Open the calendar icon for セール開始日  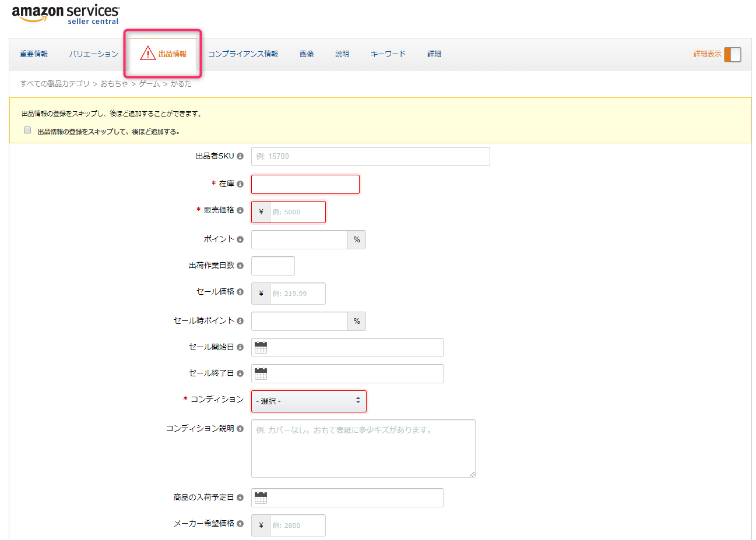tap(261, 348)
